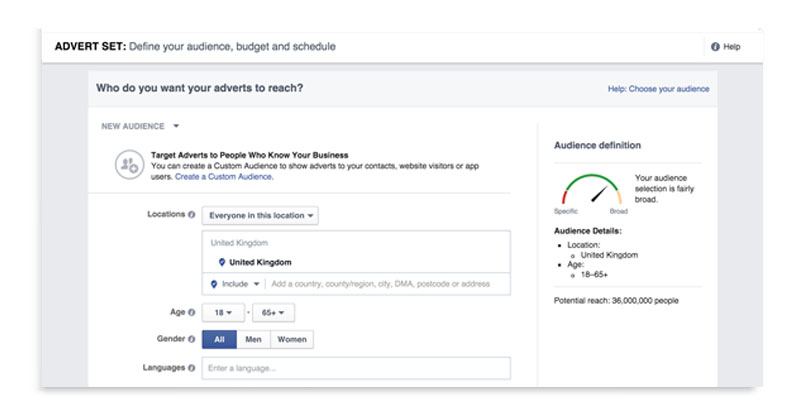The image size is (800, 405).
Task: Open Everyone in this location dropdown
Action: click(260, 215)
